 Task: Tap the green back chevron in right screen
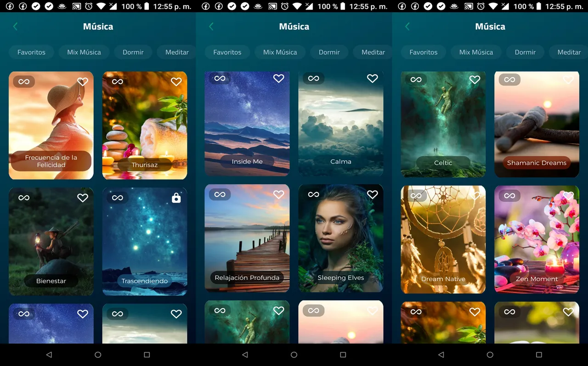pyautogui.click(x=407, y=27)
